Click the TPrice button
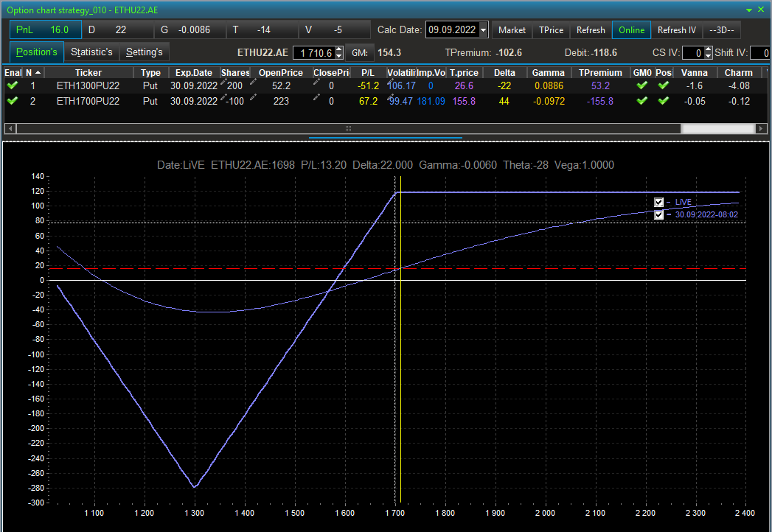The image size is (772, 532). [551, 30]
